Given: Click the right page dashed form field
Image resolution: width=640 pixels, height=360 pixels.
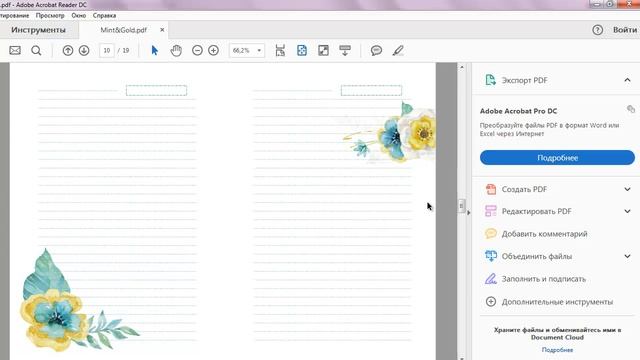Looking at the screenshot, I should tap(371, 90).
